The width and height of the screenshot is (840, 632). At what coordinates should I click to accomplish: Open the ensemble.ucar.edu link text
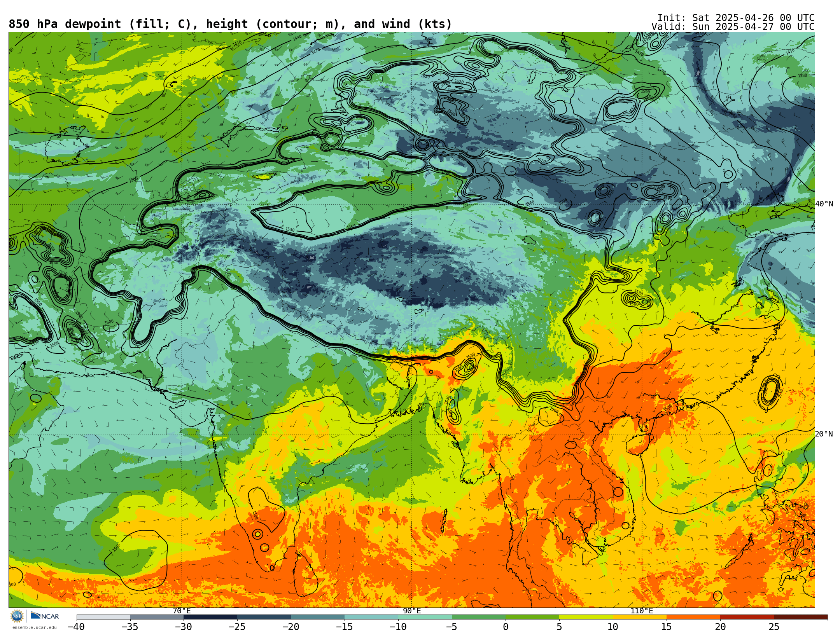(34, 627)
